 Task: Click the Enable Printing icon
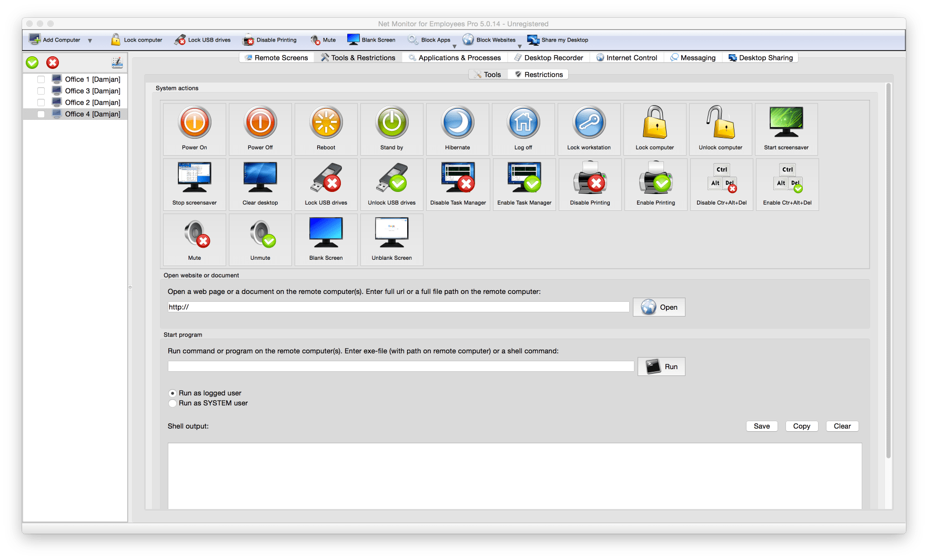655,178
